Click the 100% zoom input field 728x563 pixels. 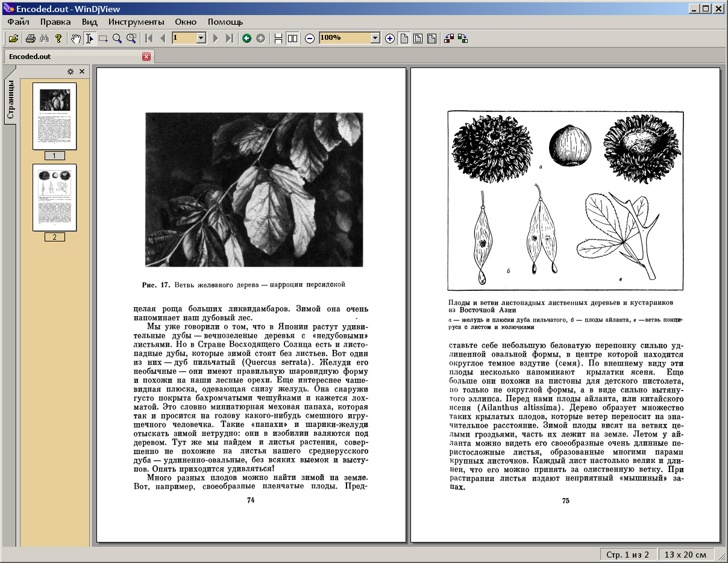click(345, 38)
